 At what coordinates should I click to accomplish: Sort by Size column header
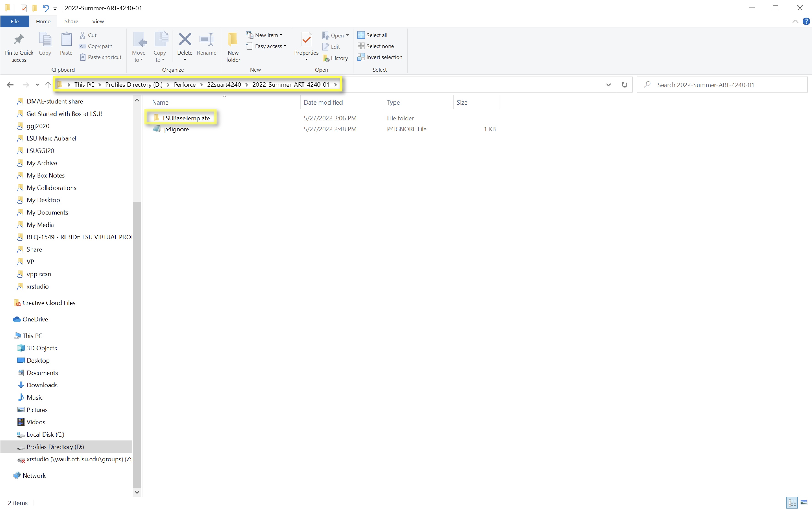tap(462, 102)
